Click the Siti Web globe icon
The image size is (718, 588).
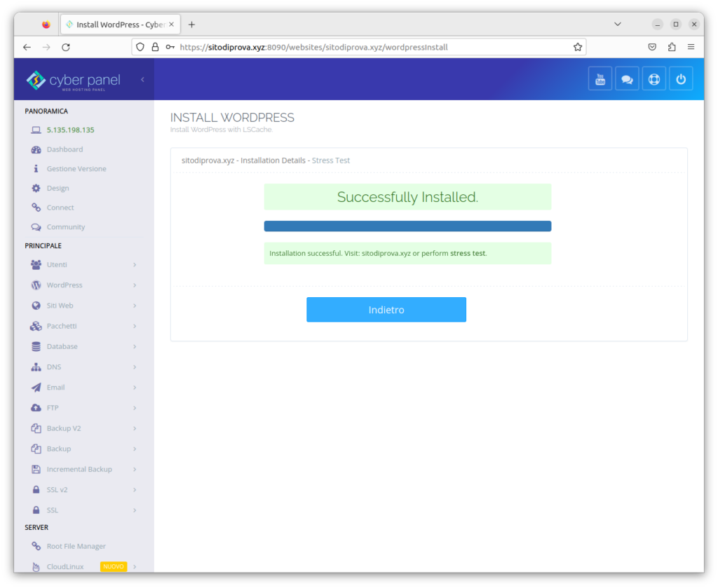[x=36, y=306]
